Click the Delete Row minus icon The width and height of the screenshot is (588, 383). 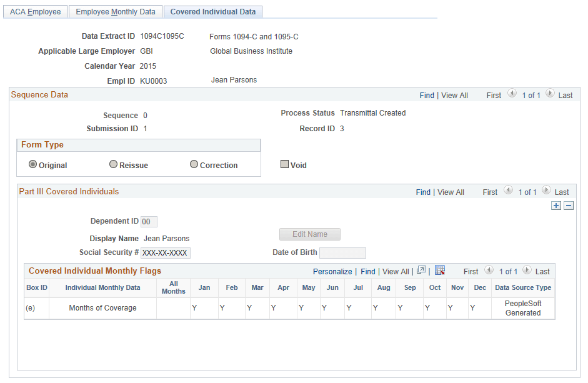pyautogui.click(x=568, y=206)
